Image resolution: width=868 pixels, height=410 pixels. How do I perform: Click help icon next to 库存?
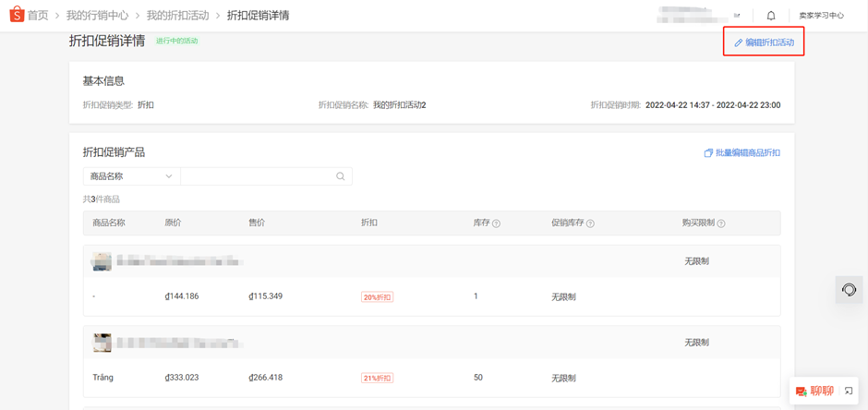tap(497, 223)
